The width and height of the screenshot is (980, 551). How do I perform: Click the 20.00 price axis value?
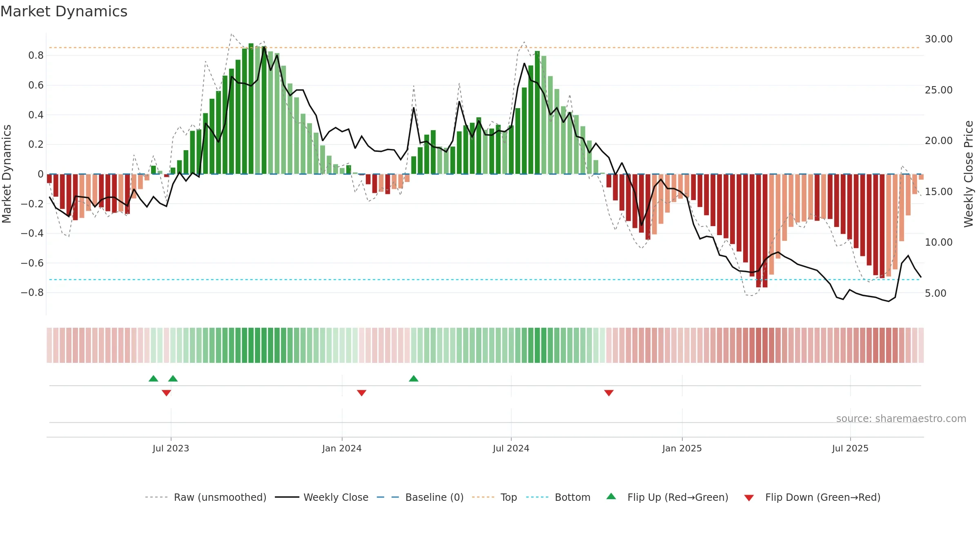(938, 141)
